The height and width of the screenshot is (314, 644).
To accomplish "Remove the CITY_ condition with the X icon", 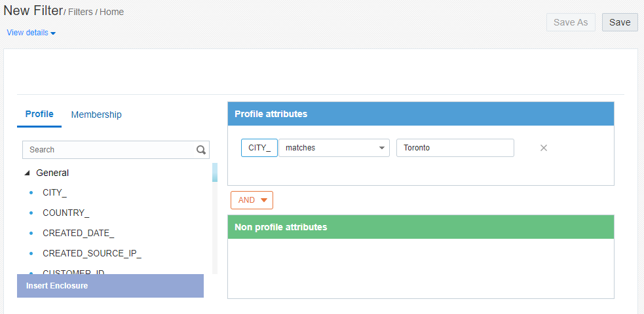I will pyautogui.click(x=543, y=148).
